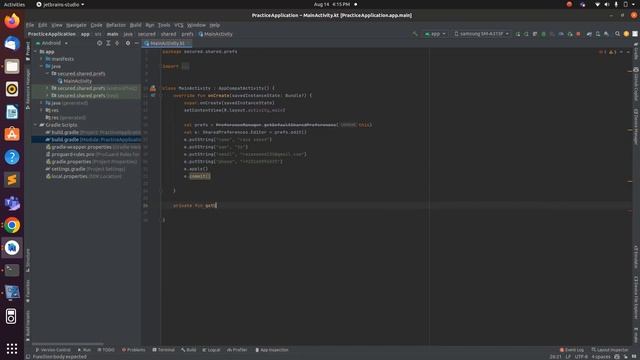This screenshot has width=640, height=360.
Task: Click the LF line separator in status bar
Action: (568, 357)
